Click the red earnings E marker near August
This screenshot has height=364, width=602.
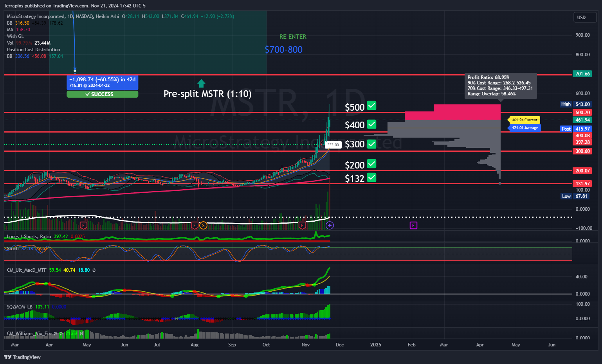195,225
